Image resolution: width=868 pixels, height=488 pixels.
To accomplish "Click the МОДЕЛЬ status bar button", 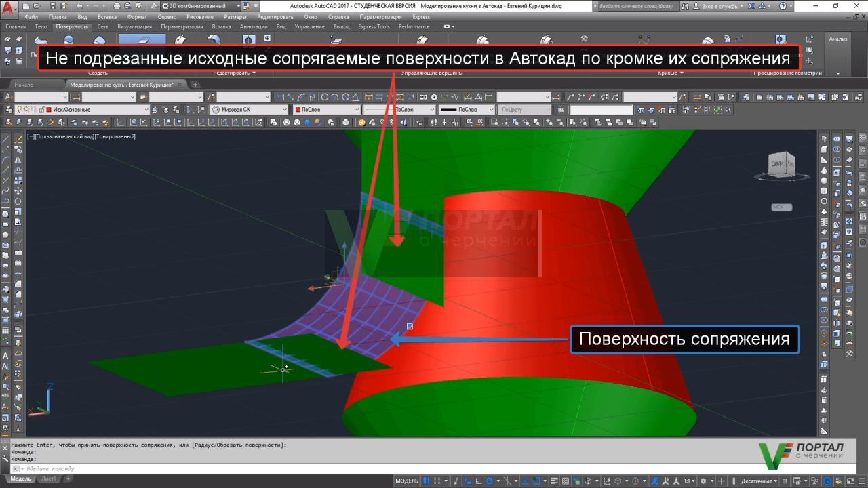I will point(407,481).
